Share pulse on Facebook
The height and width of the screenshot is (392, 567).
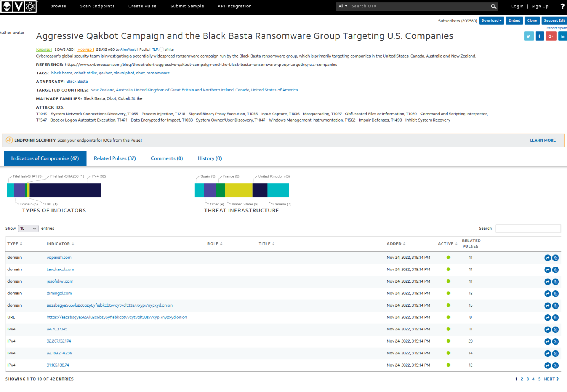540,36
